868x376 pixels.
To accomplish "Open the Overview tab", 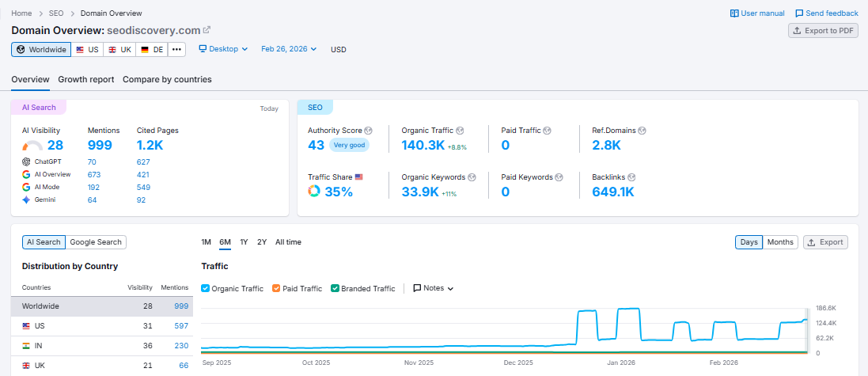I will click(x=30, y=79).
